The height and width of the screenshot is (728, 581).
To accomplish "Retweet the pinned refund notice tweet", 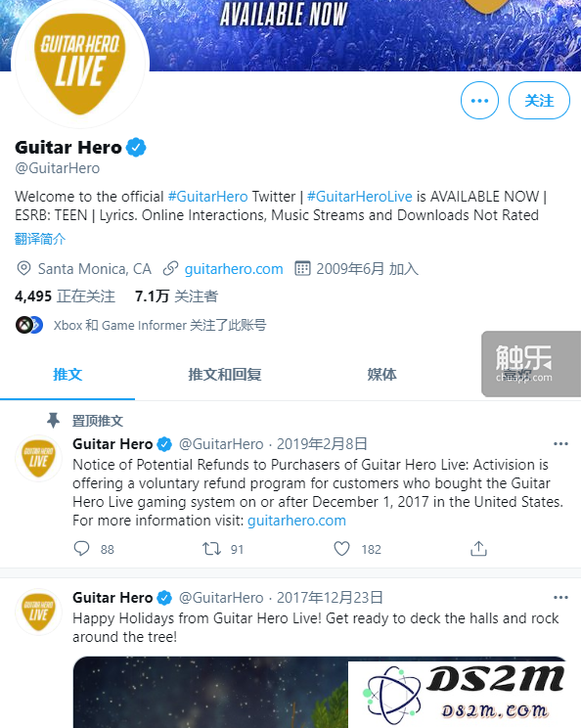I will click(x=211, y=549).
